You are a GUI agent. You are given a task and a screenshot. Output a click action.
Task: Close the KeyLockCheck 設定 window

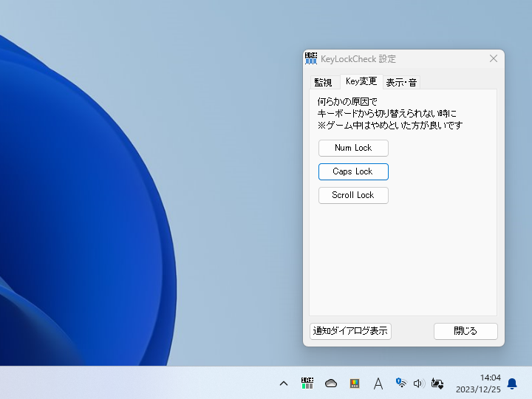click(x=494, y=58)
